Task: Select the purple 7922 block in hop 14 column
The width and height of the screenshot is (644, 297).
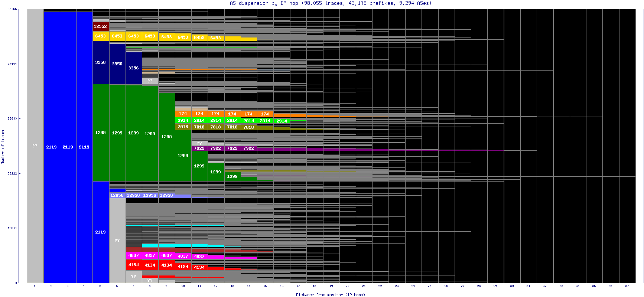Action: coord(249,148)
